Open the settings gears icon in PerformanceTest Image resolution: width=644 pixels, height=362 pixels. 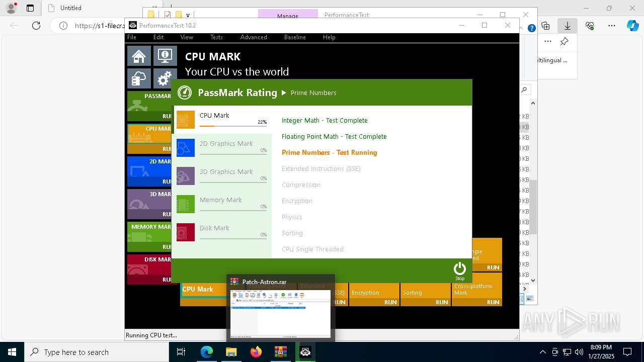coord(165,78)
